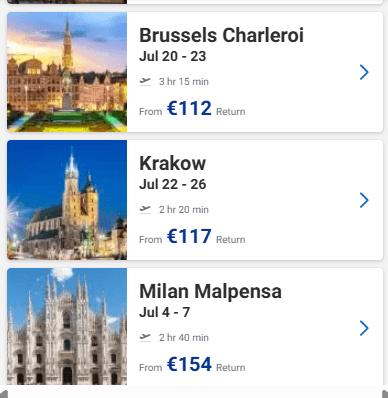This screenshot has height=398, width=388.
Task: Click the horizontal scrollbar left arrow
Action: 4,394
